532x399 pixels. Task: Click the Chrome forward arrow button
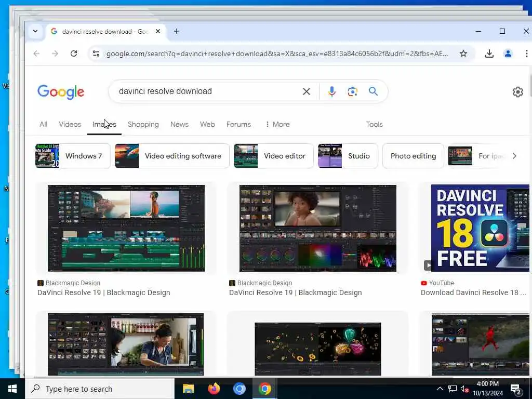[55, 54]
